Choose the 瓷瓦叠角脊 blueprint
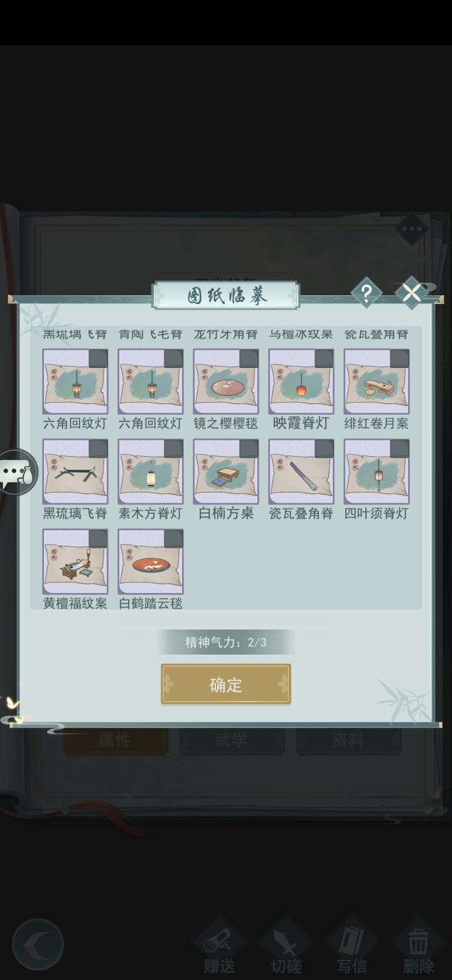Viewport: 452px width, 980px height. (301, 472)
